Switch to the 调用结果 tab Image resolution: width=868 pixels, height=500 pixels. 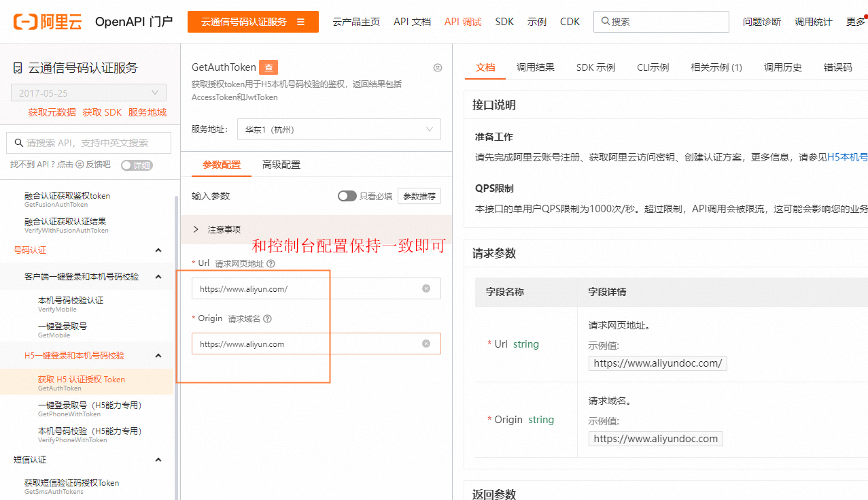point(536,67)
